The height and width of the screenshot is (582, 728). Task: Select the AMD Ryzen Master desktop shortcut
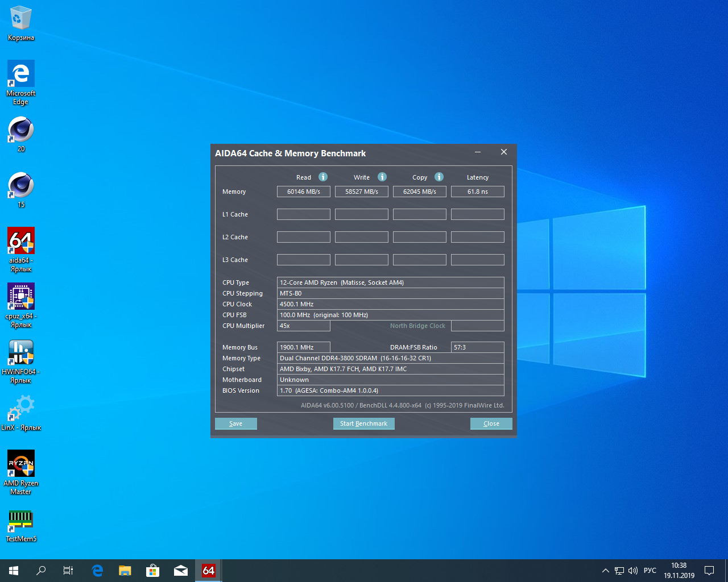tap(21, 472)
